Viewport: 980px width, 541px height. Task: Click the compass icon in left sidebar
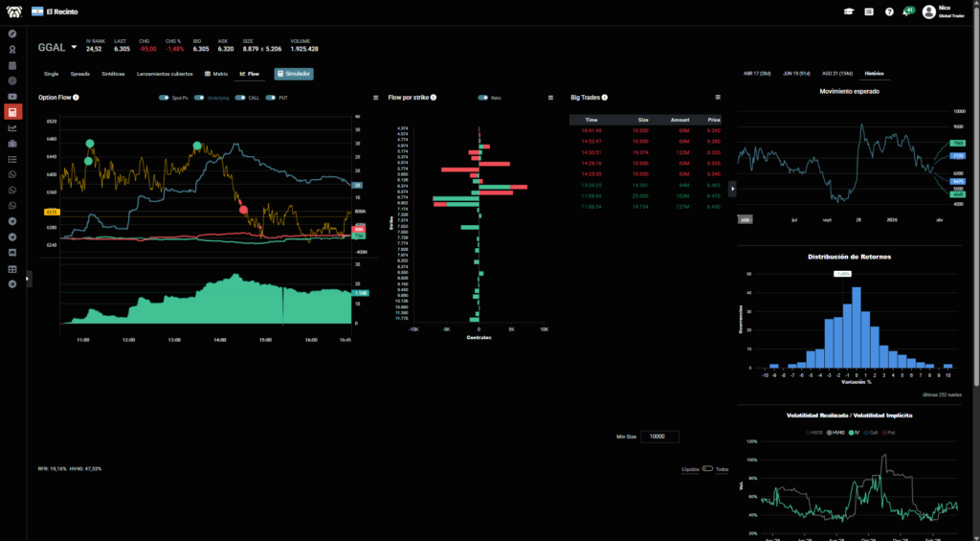point(12,34)
